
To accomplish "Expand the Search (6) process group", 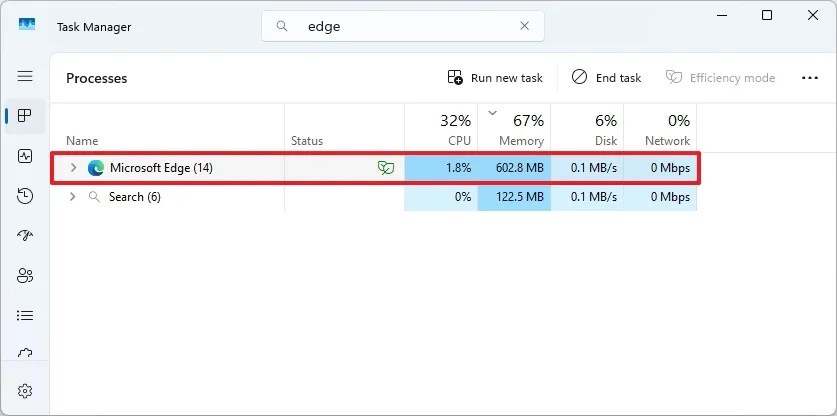I will 73,197.
